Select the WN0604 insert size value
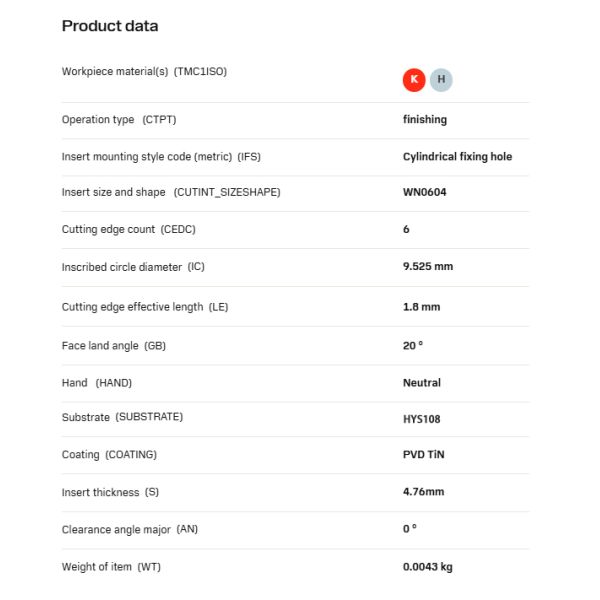The height and width of the screenshot is (600, 600). click(x=425, y=192)
